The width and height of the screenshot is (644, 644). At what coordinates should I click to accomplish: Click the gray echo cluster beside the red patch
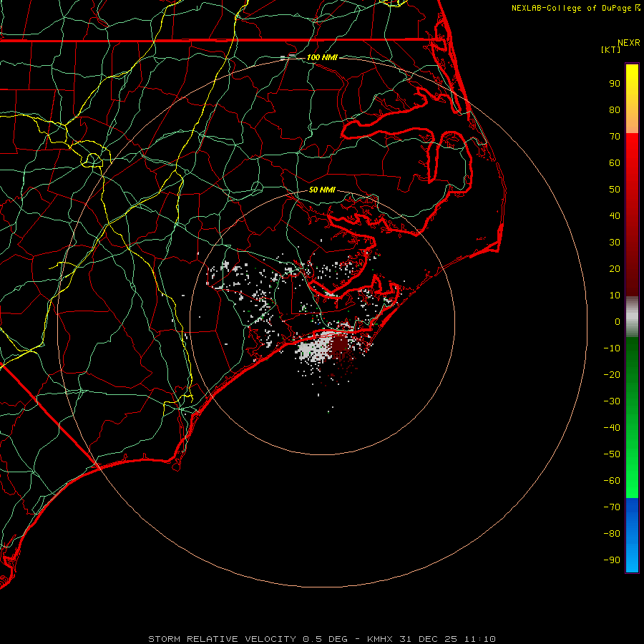(x=314, y=350)
